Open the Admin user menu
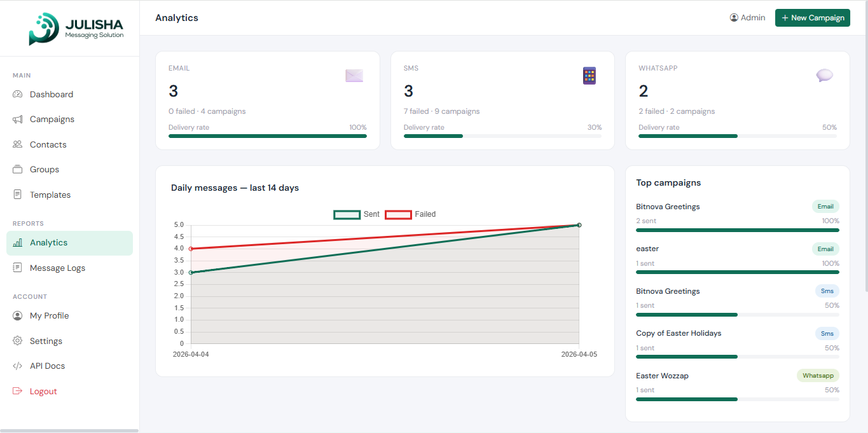The width and height of the screenshot is (868, 433). click(747, 18)
